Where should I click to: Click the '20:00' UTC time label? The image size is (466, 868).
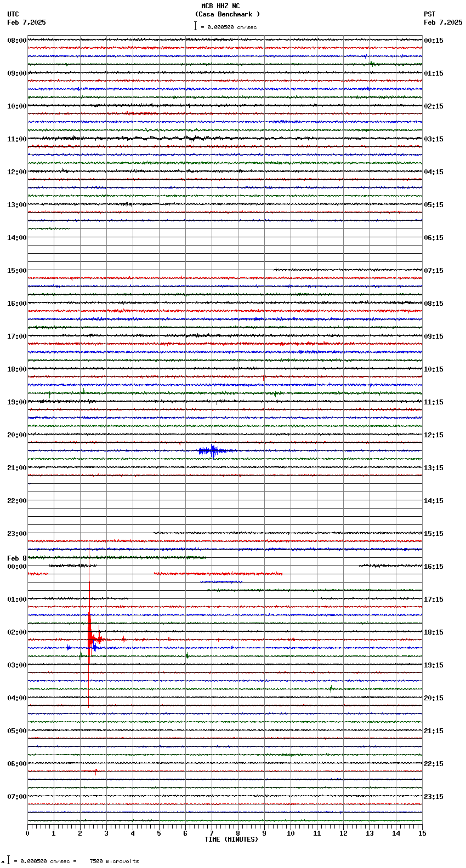17,435
